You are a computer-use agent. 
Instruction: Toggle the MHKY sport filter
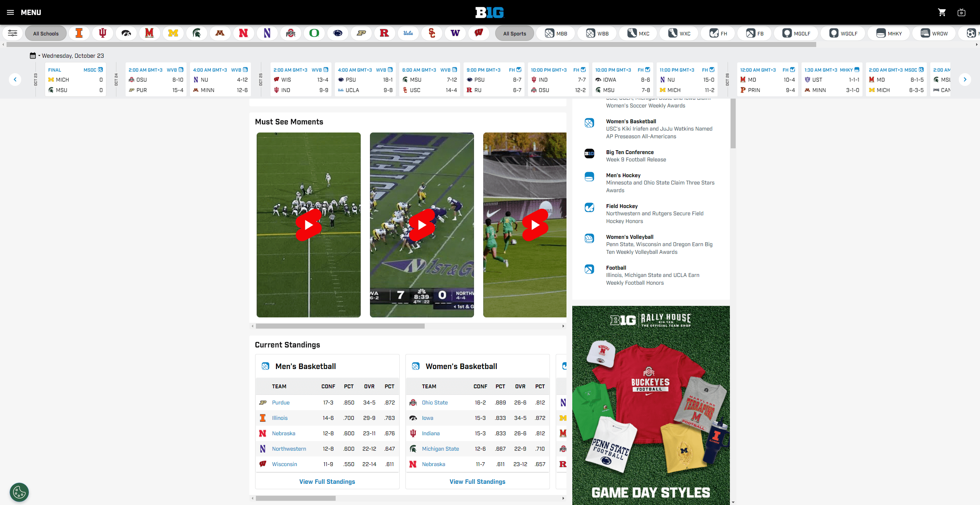889,34
